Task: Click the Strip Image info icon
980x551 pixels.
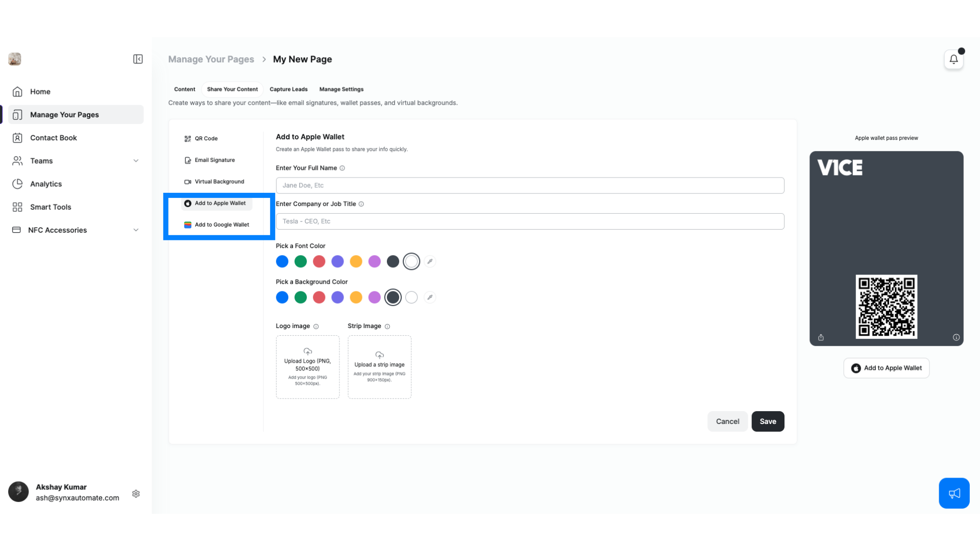Action: pyautogui.click(x=387, y=327)
